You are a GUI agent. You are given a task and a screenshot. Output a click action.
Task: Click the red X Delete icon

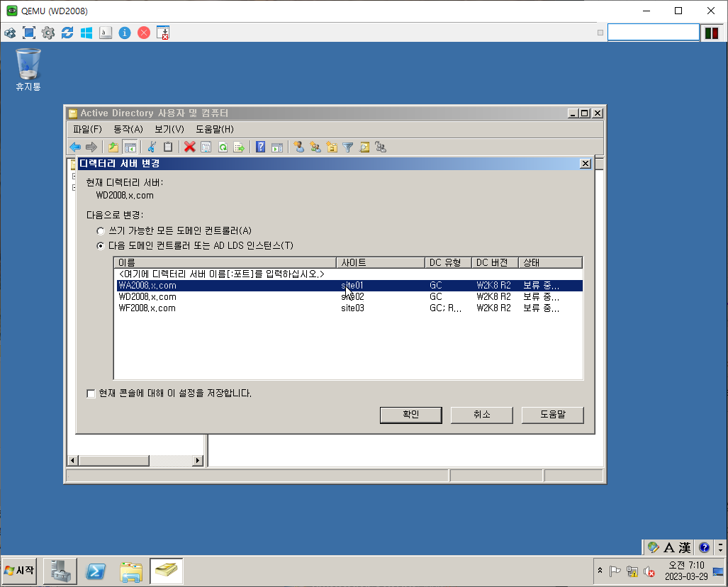189,147
